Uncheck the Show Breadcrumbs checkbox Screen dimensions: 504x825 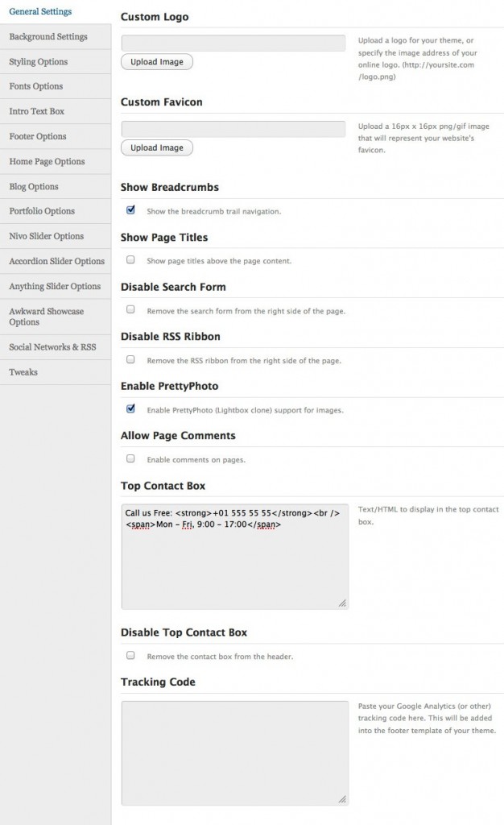tap(130, 210)
